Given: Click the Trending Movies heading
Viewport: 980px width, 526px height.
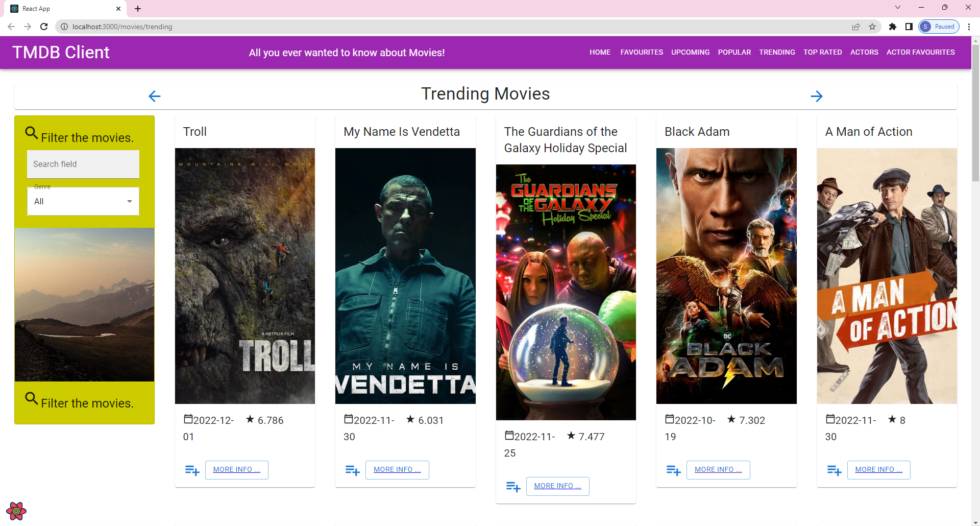Looking at the screenshot, I should 485,94.
